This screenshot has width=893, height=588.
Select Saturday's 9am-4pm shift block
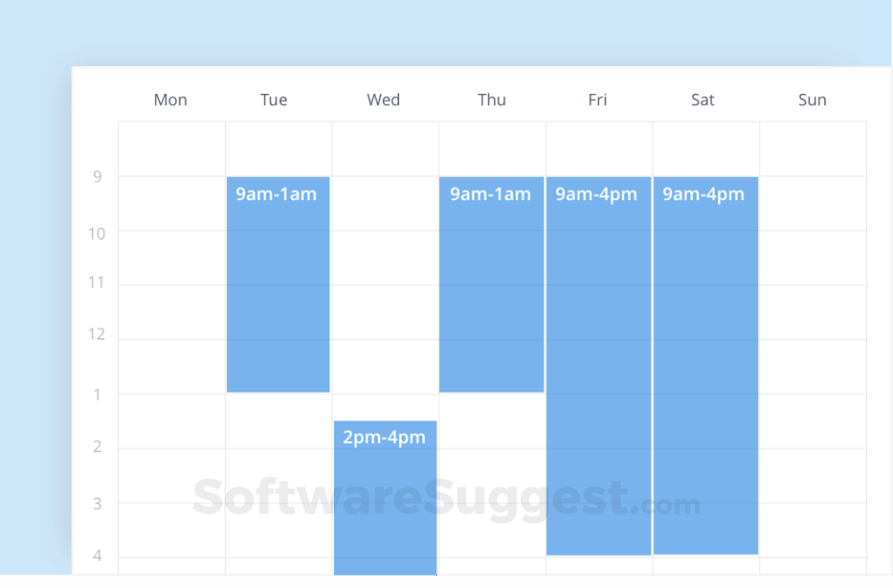click(705, 365)
